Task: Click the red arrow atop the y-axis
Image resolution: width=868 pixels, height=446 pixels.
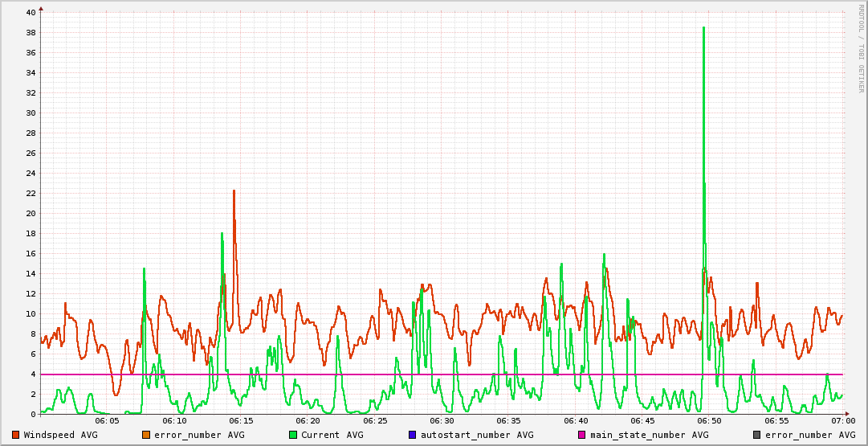Action: [41, 8]
